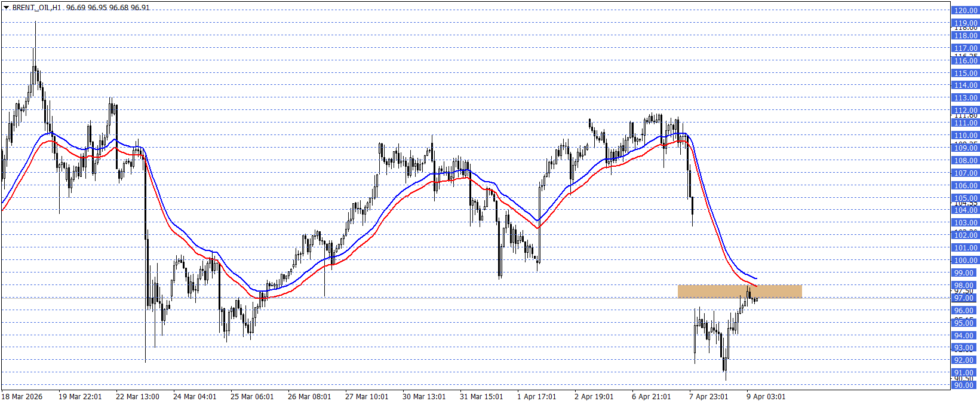Click the 94.00 price level label
This screenshot has height=404, width=980.
click(965, 336)
